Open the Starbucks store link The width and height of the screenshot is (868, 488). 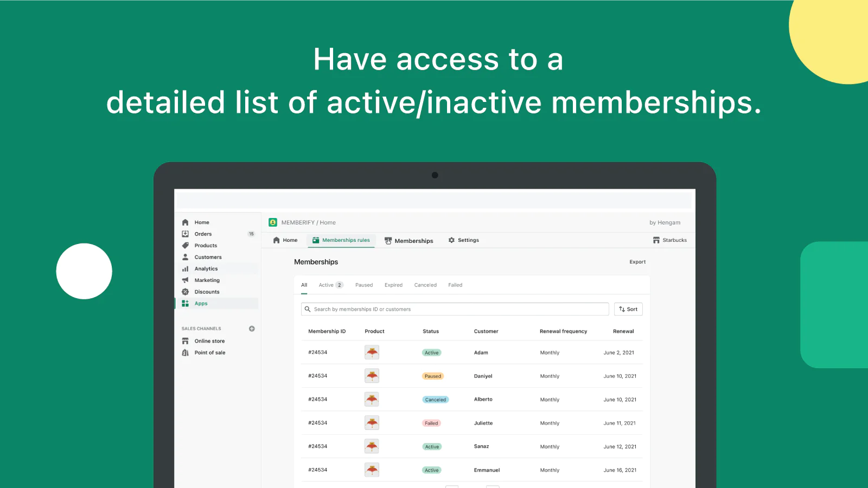coord(670,240)
